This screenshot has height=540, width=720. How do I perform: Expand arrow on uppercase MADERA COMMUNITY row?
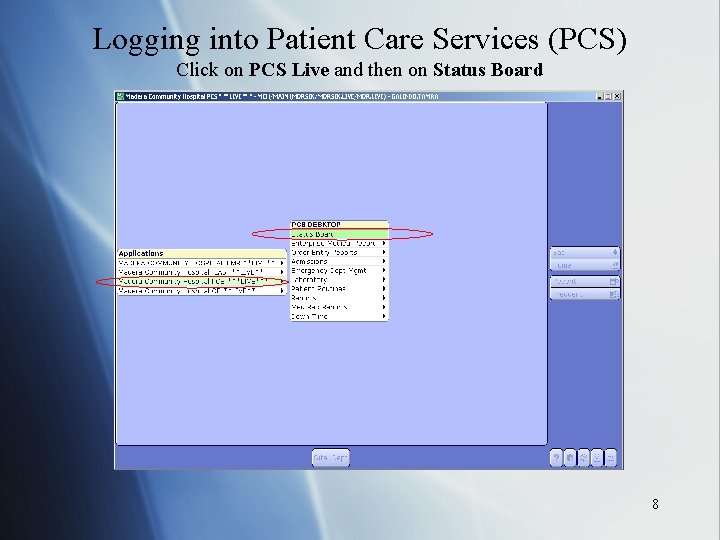click(282, 263)
